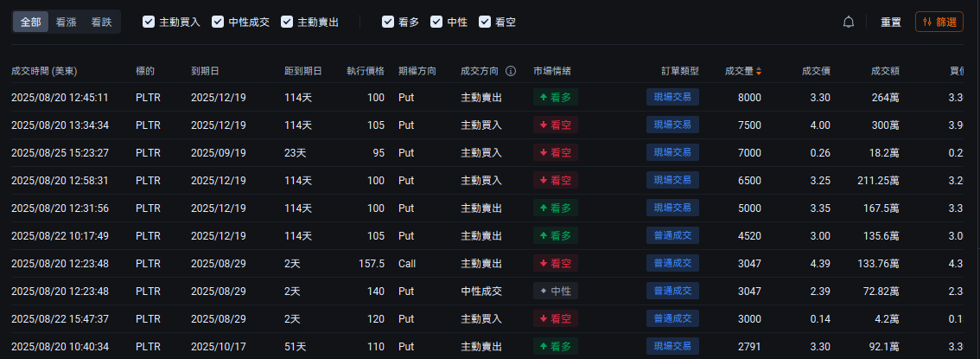Viewport: 980px width, 359px height.
Task: Toggle the 看空 filter checkbox
Action: (485, 22)
